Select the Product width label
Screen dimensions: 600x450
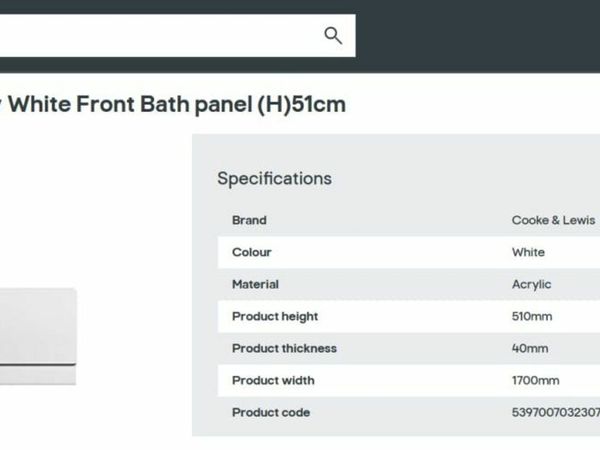(x=273, y=381)
